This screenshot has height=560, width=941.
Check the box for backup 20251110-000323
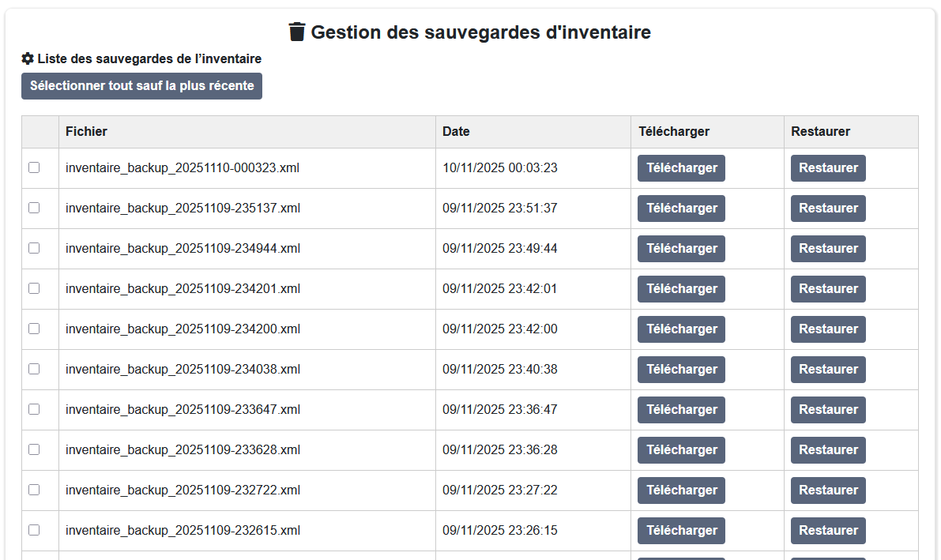34,167
